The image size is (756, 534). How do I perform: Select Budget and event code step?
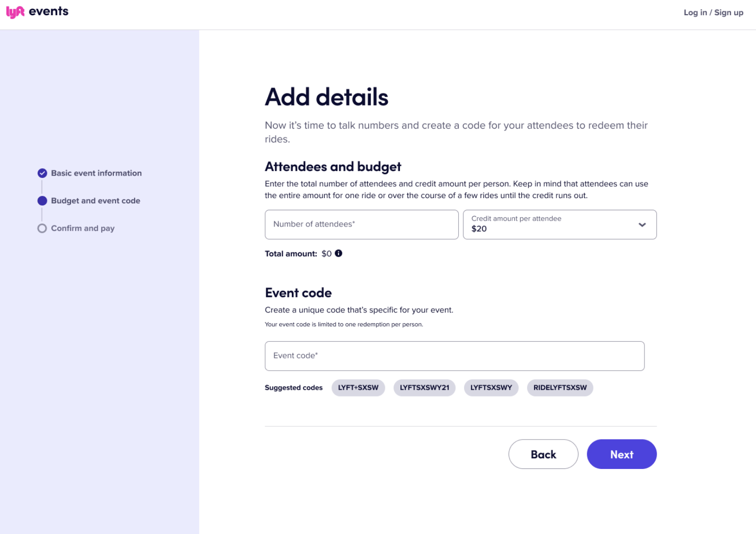click(x=95, y=200)
